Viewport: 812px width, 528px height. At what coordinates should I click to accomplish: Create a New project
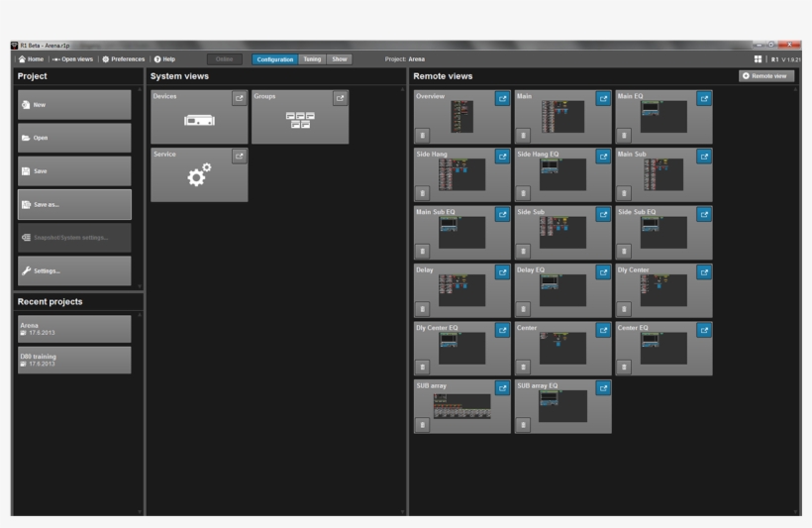point(74,105)
